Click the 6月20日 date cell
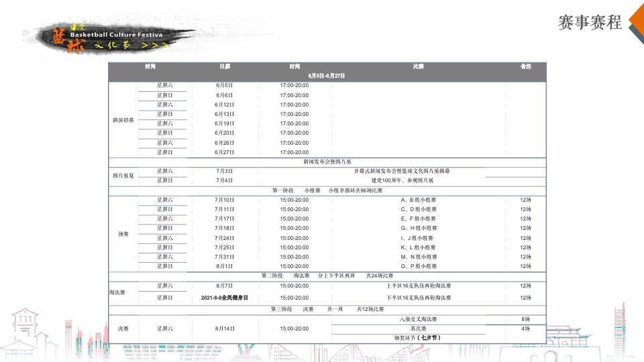 click(224, 133)
